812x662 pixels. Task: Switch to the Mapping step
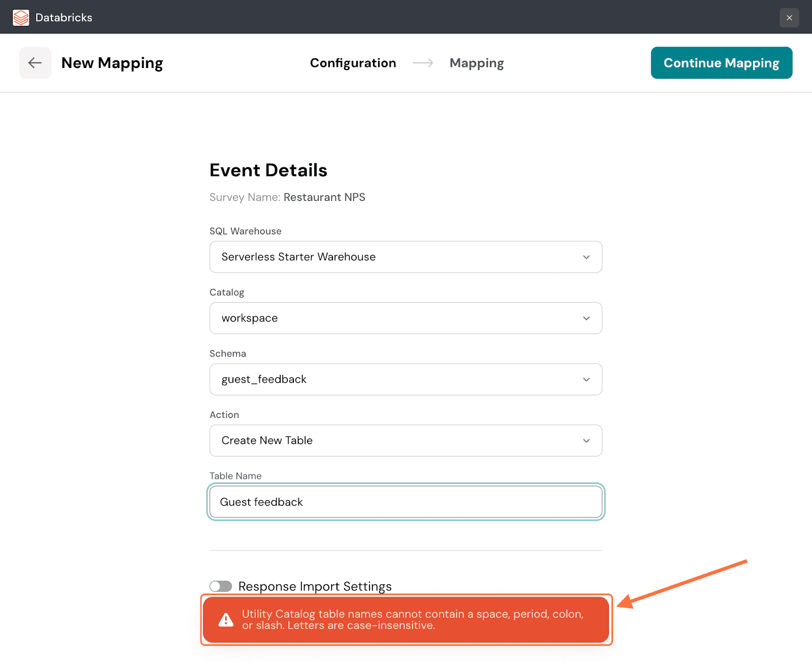coord(477,63)
